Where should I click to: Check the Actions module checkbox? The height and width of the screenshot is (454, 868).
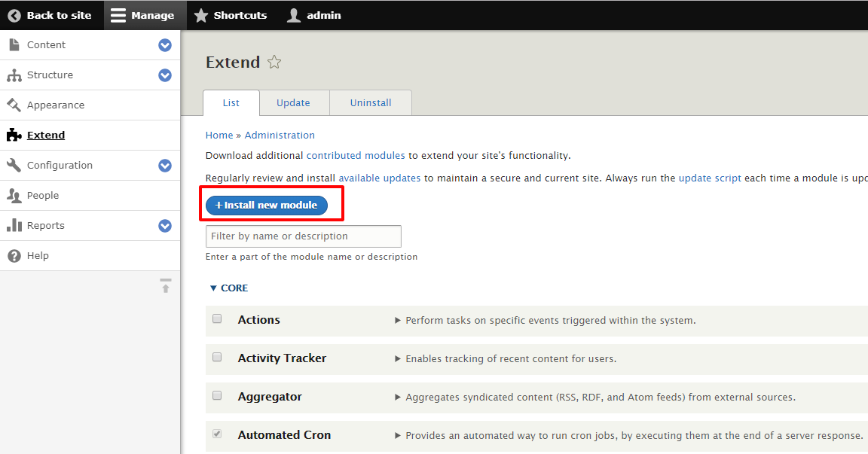pos(217,318)
